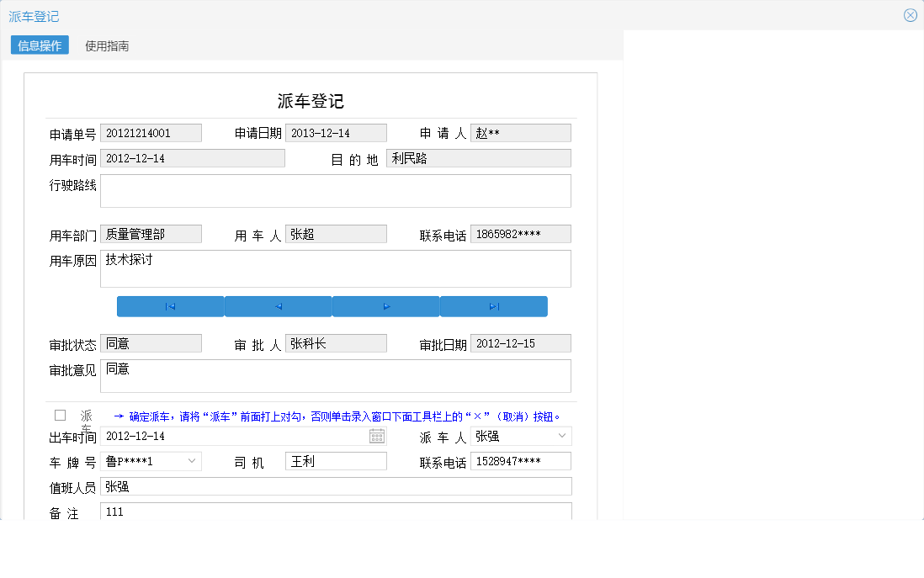Go to the previous record
This screenshot has height=578, width=924.
[x=278, y=306]
